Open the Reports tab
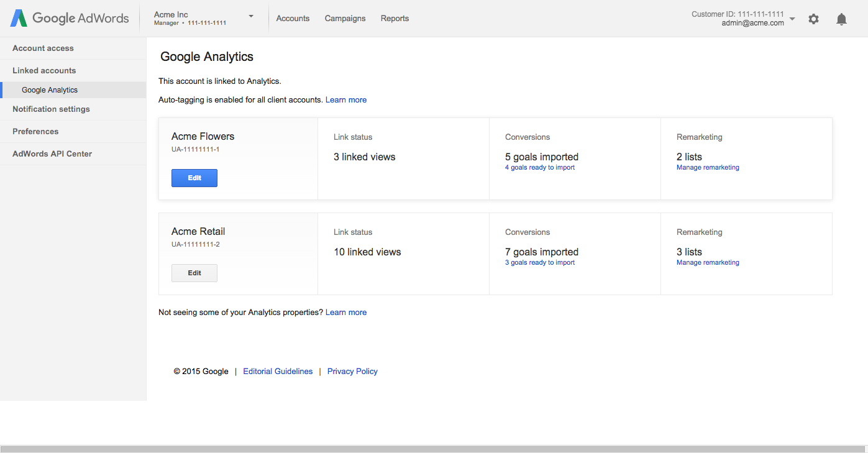Viewport: 868px width, 453px height. 395,19
